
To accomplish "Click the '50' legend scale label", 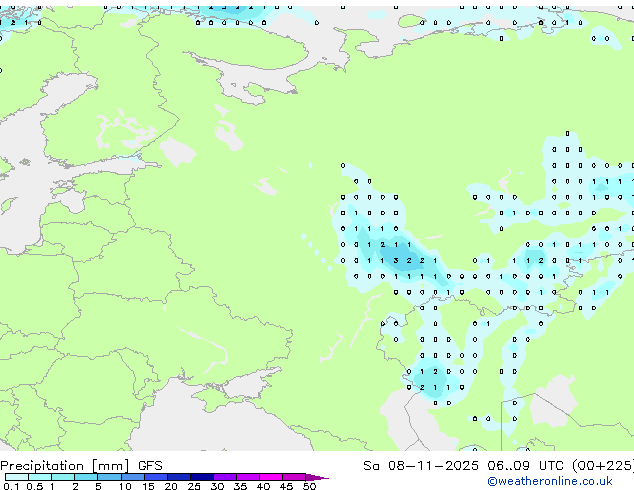I will pos(309,486).
